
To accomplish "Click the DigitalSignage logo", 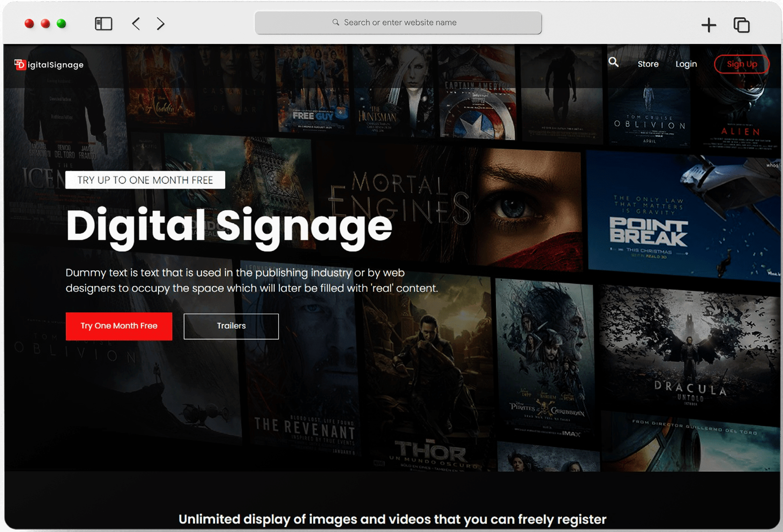I will tap(49, 65).
